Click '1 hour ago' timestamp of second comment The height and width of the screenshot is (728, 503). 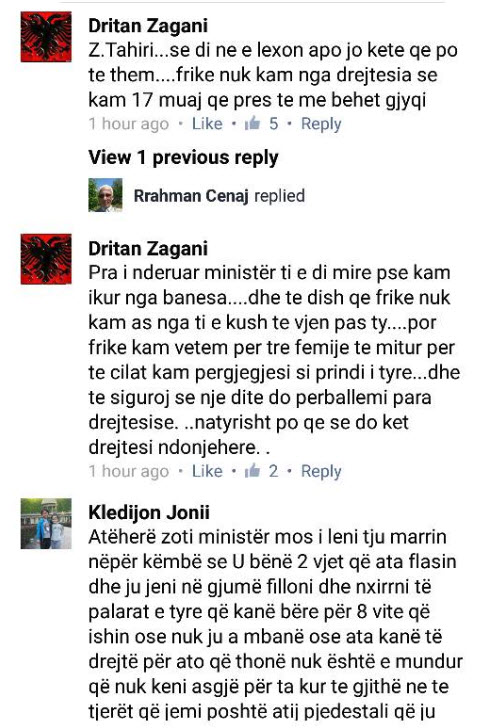coord(129,471)
